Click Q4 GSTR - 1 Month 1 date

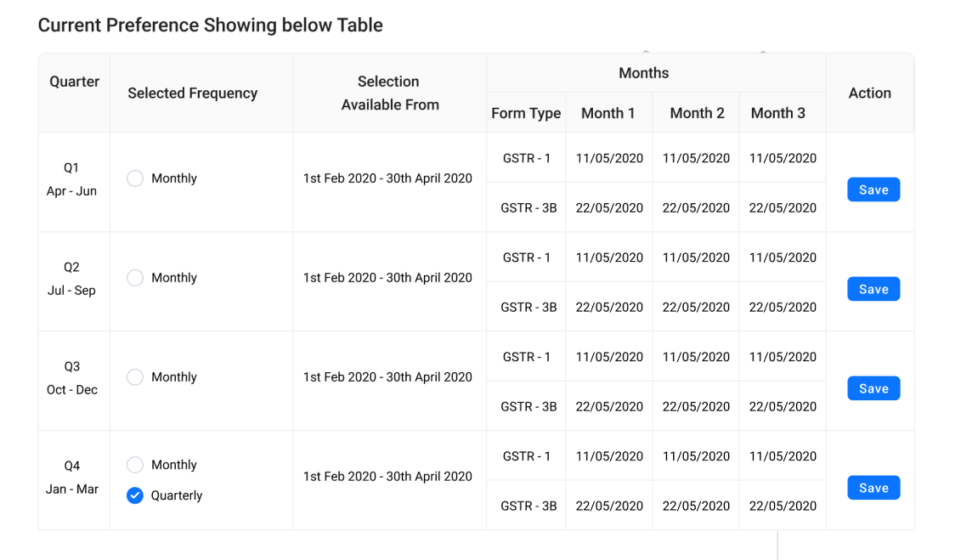609,455
